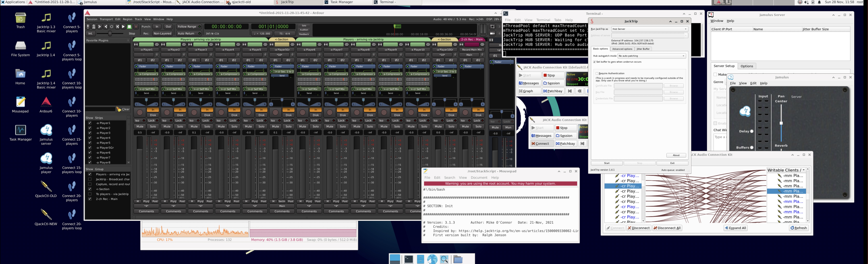868x264 pixels.
Task: Mute the Player1 mixer strip
Action: pyautogui.click(x=140, y=126)
